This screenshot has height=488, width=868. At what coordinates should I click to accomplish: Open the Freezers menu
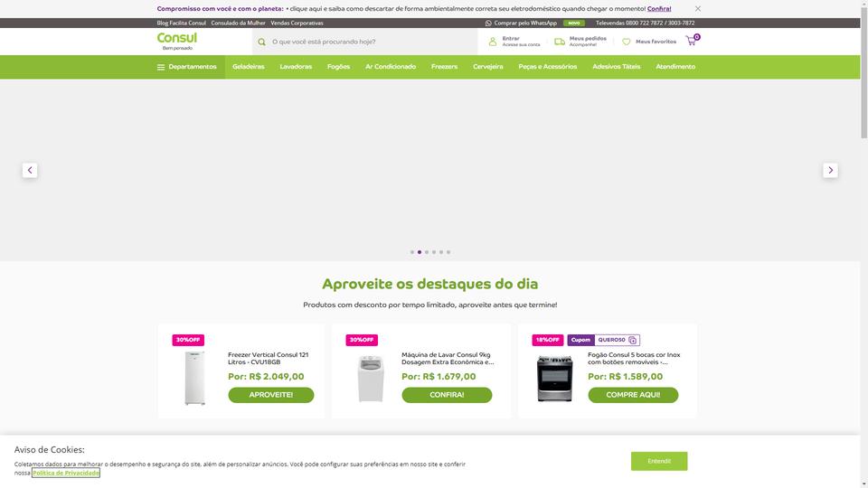444,67
